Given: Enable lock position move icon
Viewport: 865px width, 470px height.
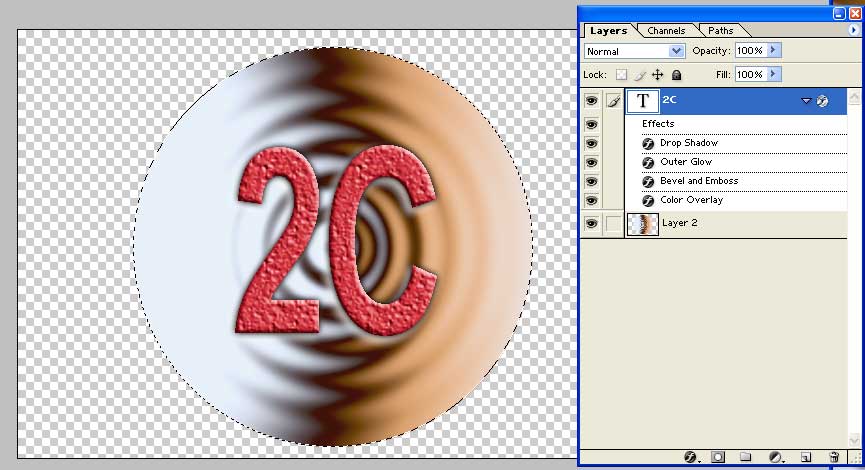Looking at the screenshot, I should point(658,75).
